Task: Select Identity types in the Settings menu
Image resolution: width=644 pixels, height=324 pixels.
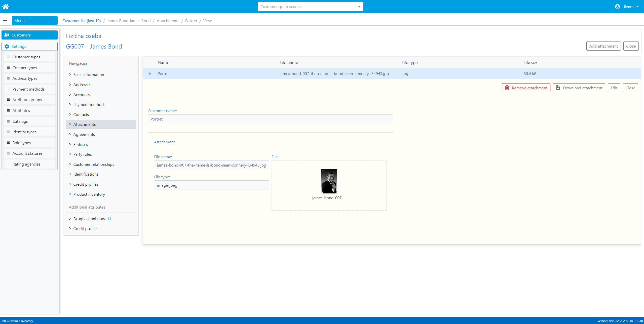Action: point(24,132)
